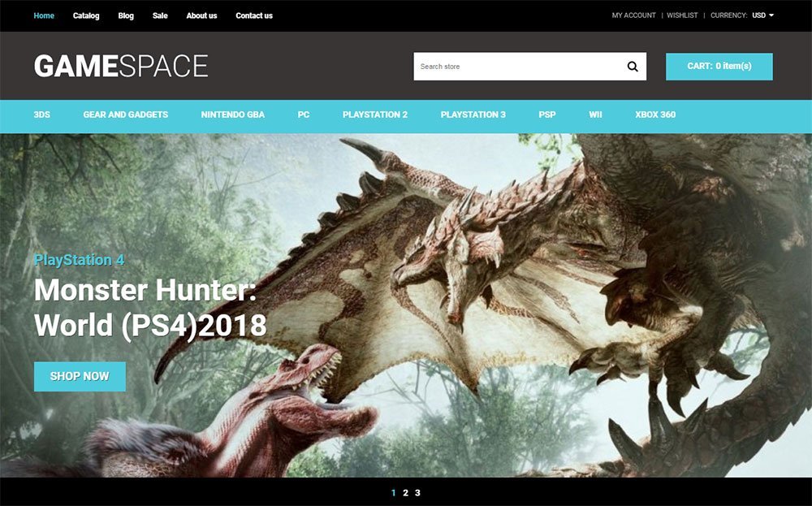Open PLAYSTATION 2 category
The width and height of the screenshot is (812, 506).
click(x=375, y=115)
